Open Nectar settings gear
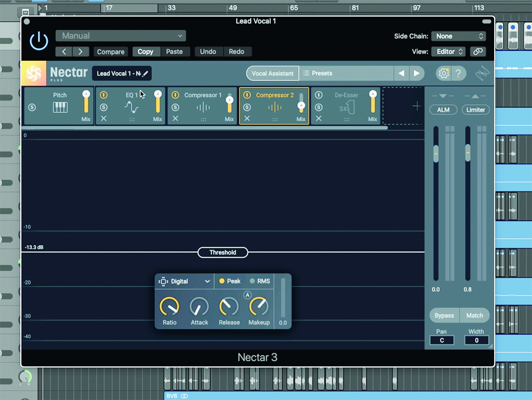The width and height of the screenshot is (532, 400). (443, 73)
